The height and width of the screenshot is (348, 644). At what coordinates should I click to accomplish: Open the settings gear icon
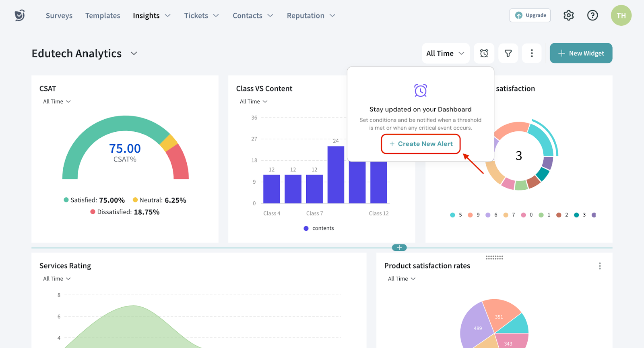coord(568,15)
